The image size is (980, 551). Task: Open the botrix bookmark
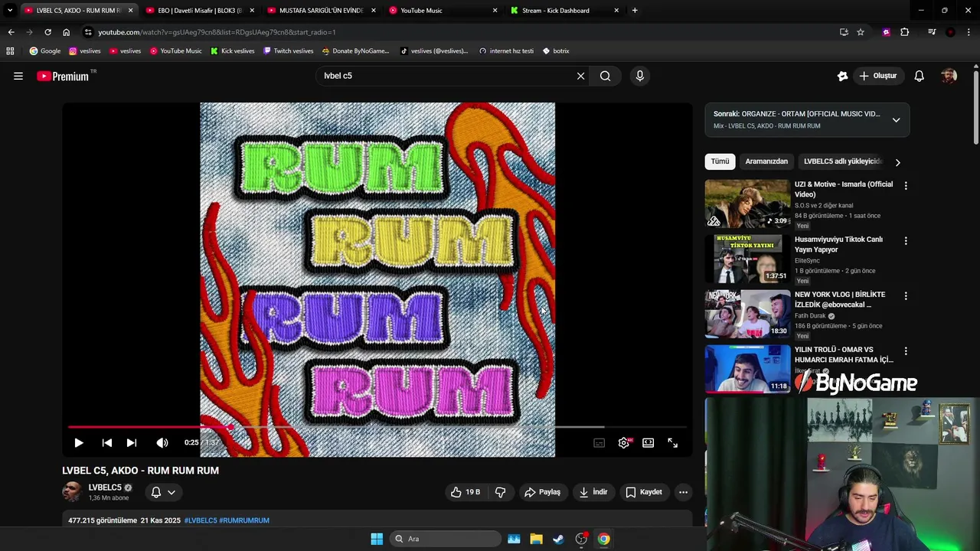pos(556,51)
